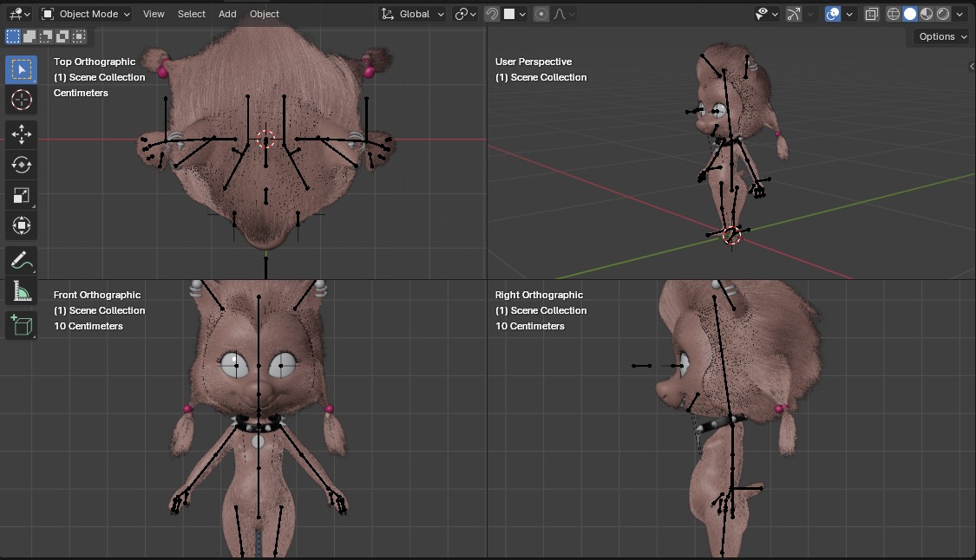Switch to material preview shading

click(x=927, y=14)
